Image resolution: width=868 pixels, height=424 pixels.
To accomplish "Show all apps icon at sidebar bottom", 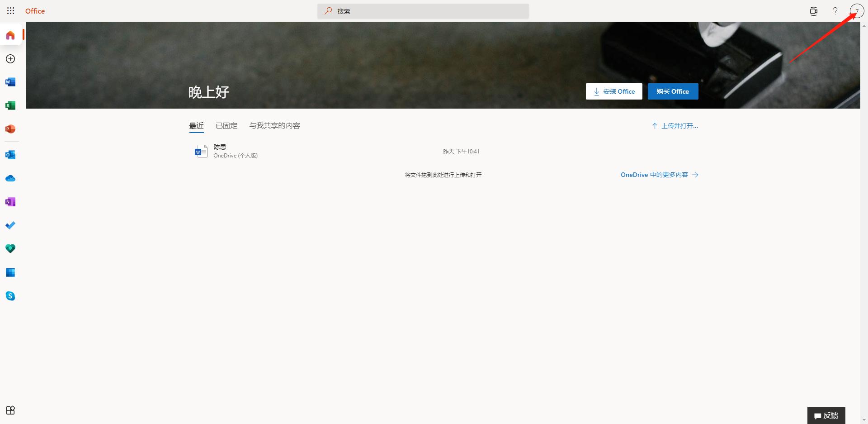I will pyautogui.click(x=10, y=410).
